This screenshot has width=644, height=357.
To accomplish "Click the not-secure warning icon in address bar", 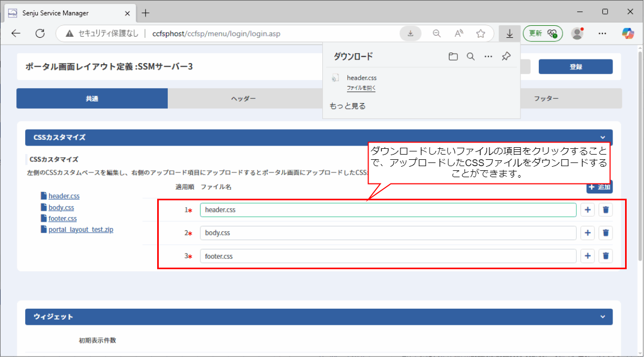I will (x=69, y=34).
